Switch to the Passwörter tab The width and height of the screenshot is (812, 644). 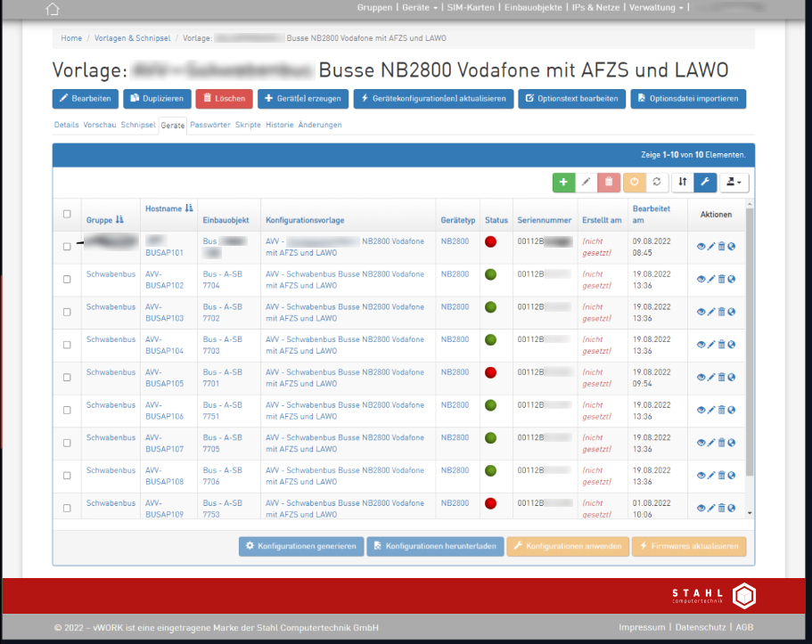210,125
